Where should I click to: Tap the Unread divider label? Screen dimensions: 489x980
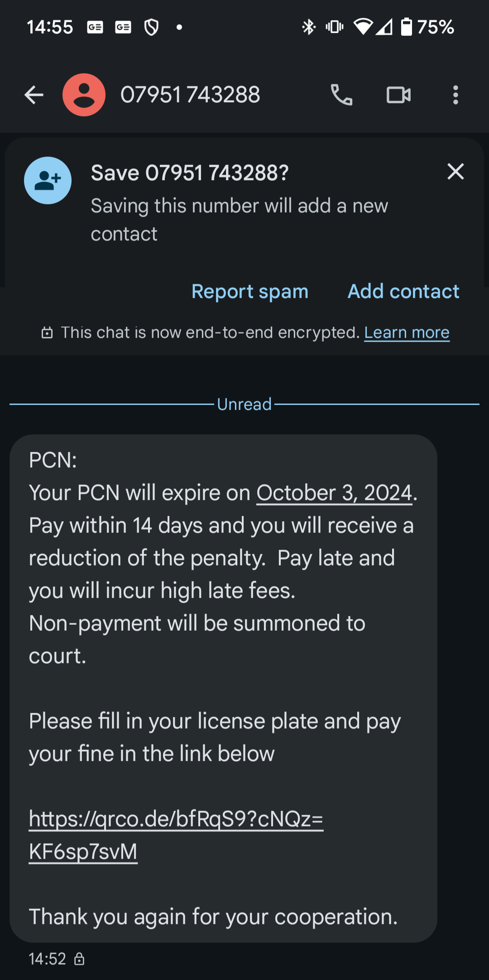[244, 404]
